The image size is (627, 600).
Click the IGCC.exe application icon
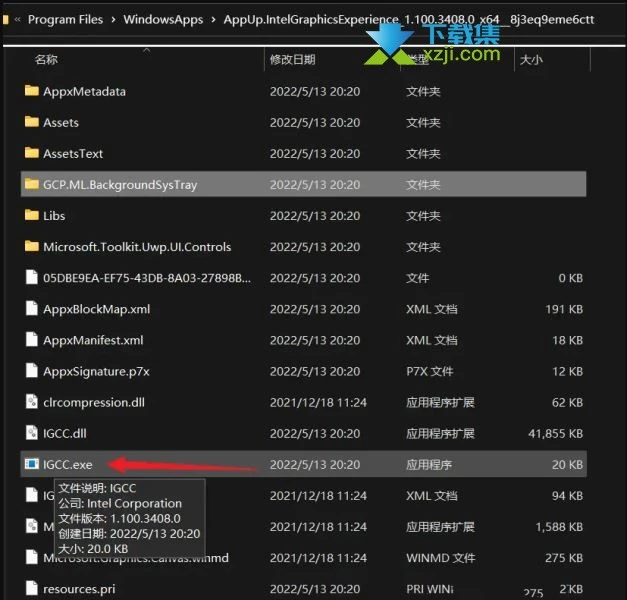tap(32, 464)
